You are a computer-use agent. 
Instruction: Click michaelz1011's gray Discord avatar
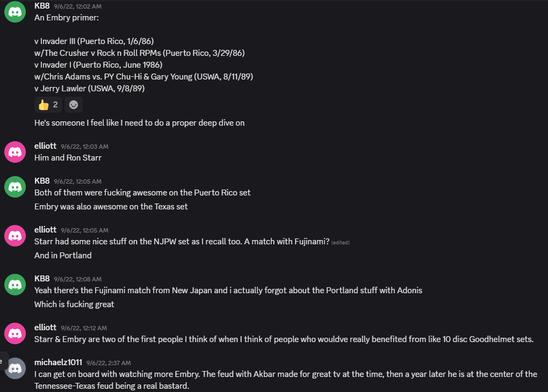coord(15,368)
